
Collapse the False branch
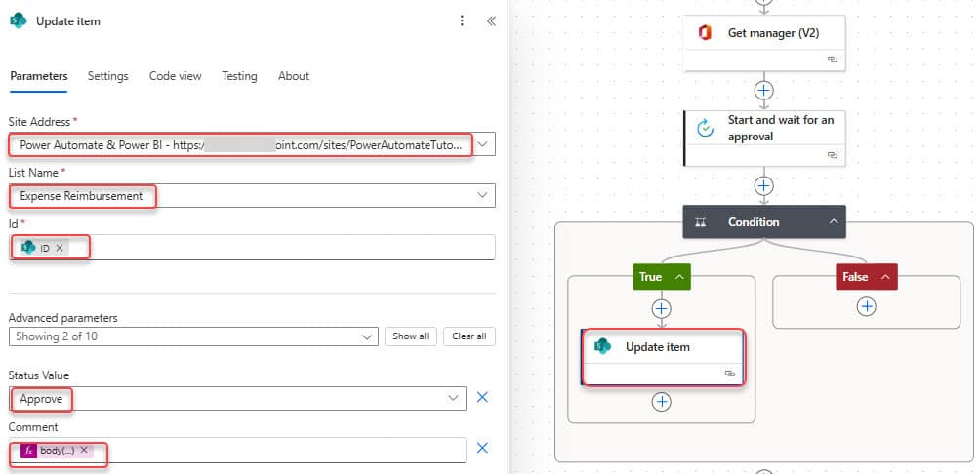885,277
